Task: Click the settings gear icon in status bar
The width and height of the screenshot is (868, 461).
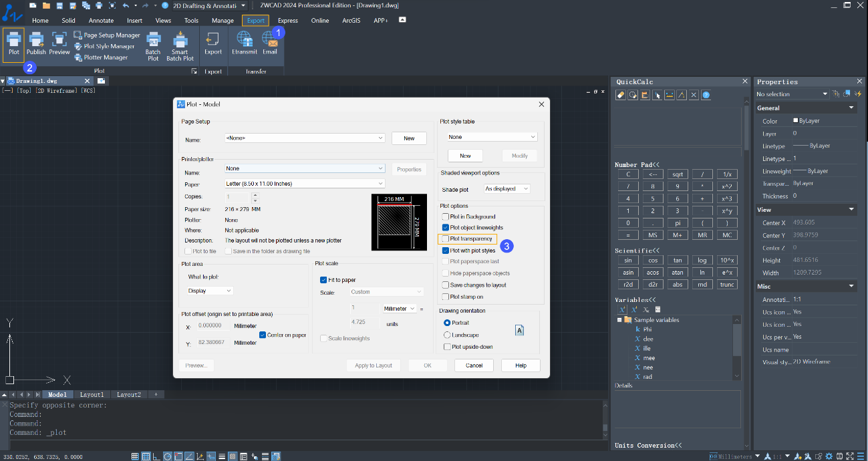Action: [x=829, y=456]
